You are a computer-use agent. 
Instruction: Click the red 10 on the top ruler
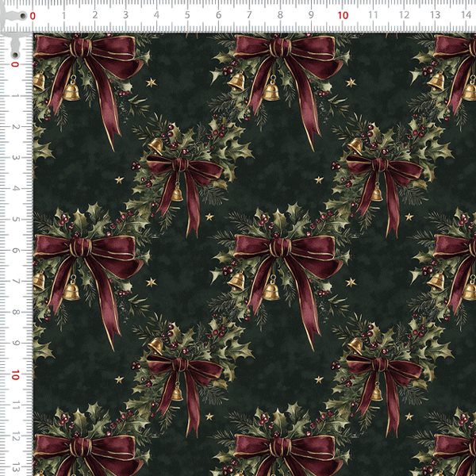(343, 16)
